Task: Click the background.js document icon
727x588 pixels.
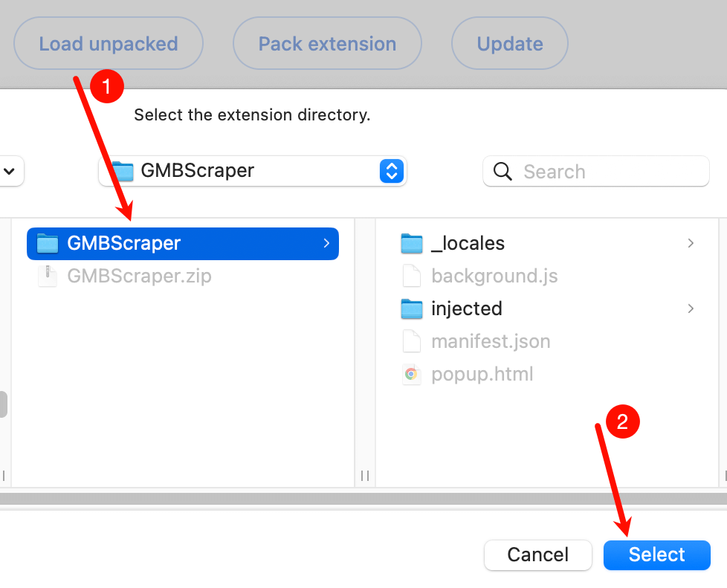Action: pos(411,276)
